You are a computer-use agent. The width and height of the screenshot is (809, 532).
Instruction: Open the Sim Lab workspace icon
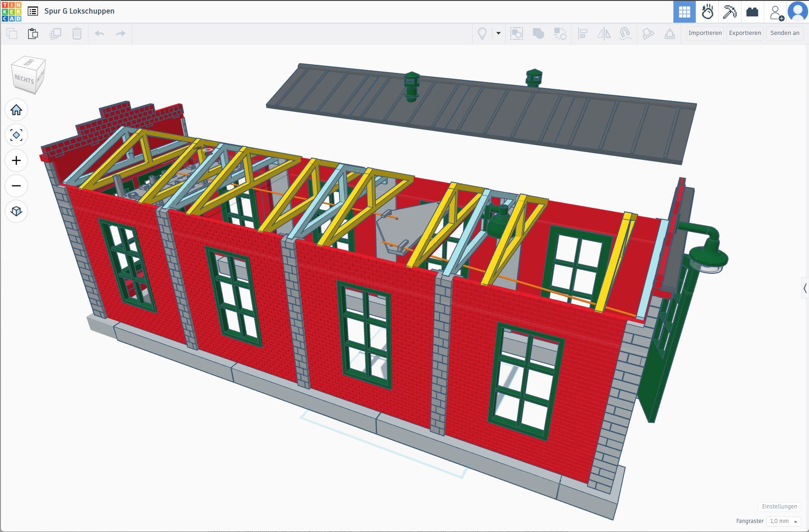[x=707, y=12]
